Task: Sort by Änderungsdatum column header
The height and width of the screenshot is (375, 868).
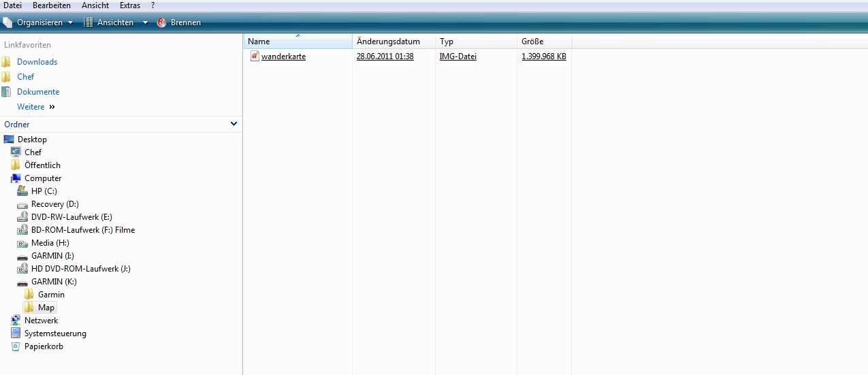Action: tap(393, 42)
